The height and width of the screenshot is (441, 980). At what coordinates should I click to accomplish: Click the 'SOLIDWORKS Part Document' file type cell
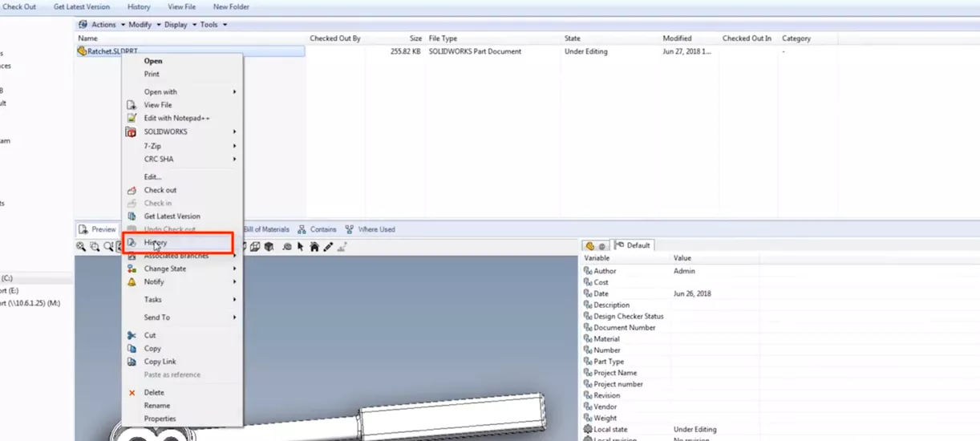pyautogui.click(x=475, y=51)
